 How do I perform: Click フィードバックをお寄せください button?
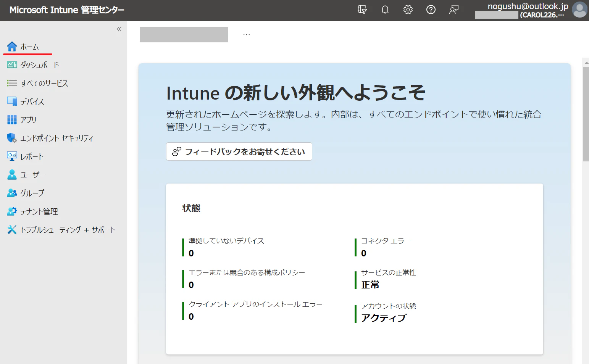(239, 151)
